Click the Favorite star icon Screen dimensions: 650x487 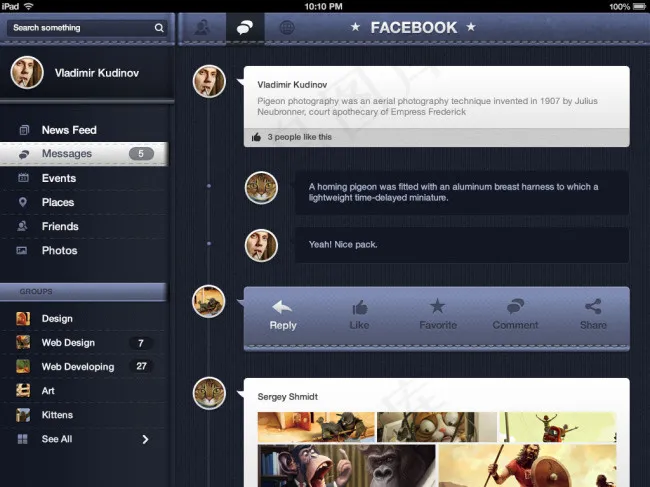437,307
